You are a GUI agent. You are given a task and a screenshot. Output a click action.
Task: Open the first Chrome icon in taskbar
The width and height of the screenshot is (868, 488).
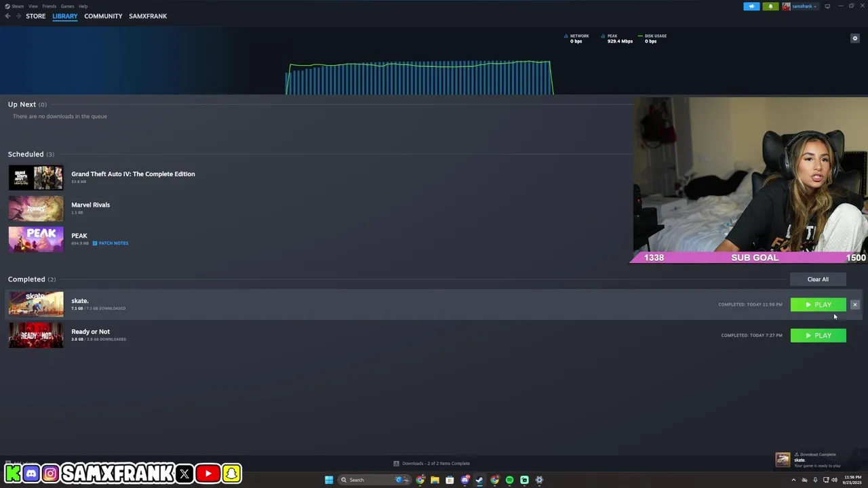[x=420, y=480]
